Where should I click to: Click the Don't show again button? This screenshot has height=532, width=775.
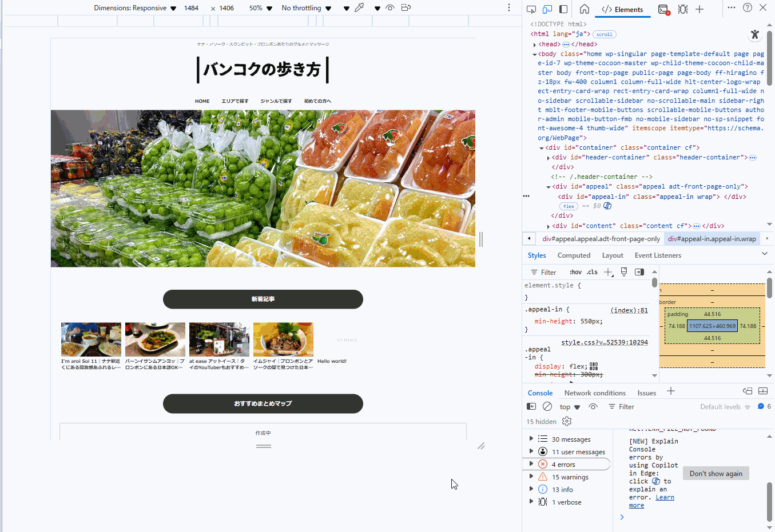pyautogui.click(x=716, y=474)
